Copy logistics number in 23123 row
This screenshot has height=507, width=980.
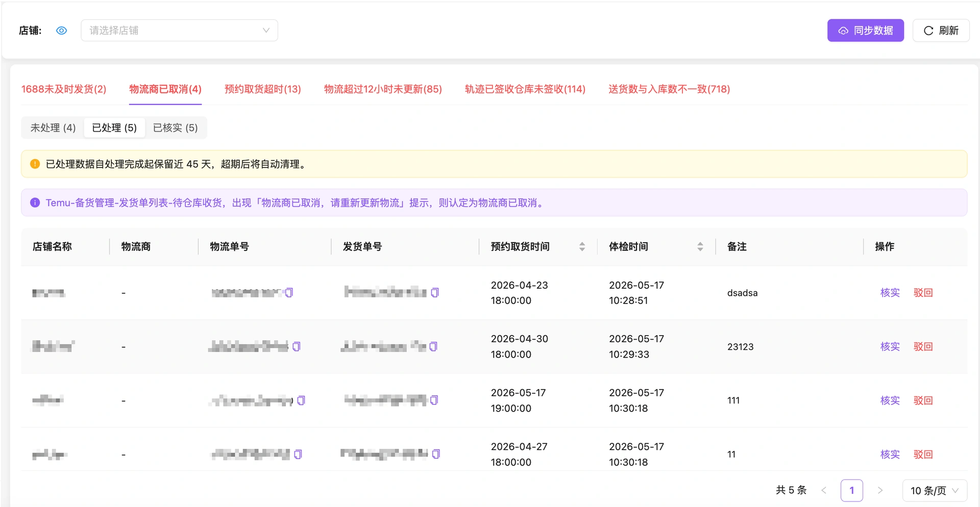point(297,347)
